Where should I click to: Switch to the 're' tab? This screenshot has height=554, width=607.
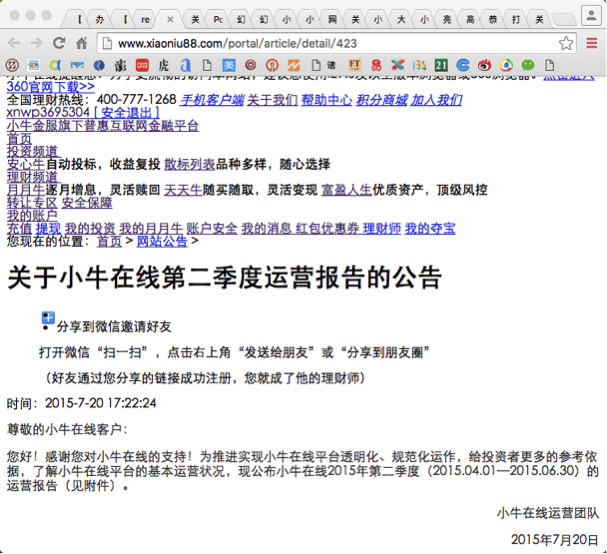click(145, 19)
